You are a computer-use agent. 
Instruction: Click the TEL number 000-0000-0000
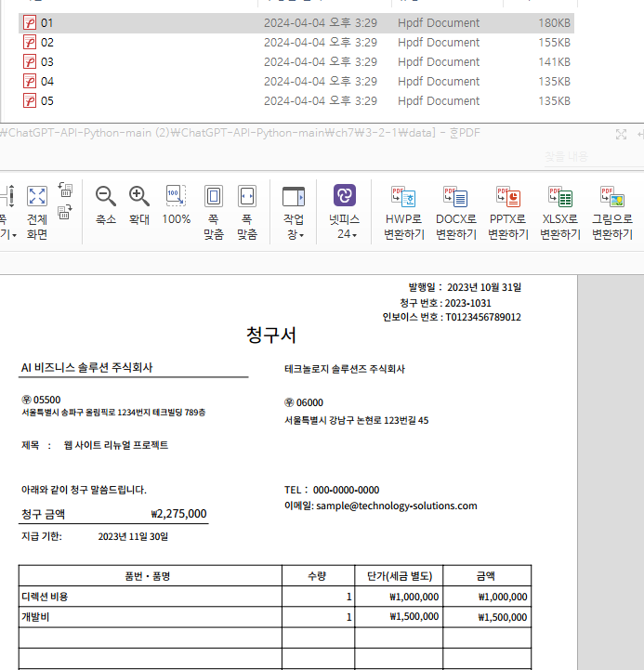(346, 490)
